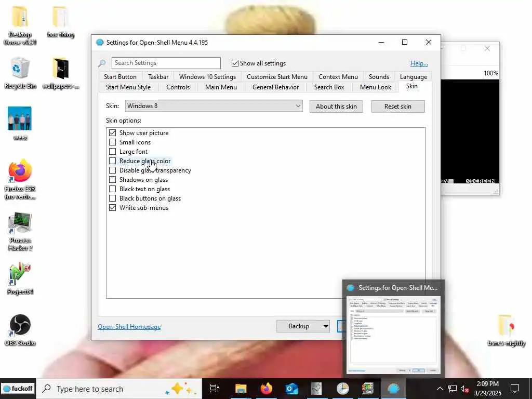The width and height of the screenshot is (532, 399).
Task: Open the Skin dropdown showing Windows 8
Action: tap(214, 106)
